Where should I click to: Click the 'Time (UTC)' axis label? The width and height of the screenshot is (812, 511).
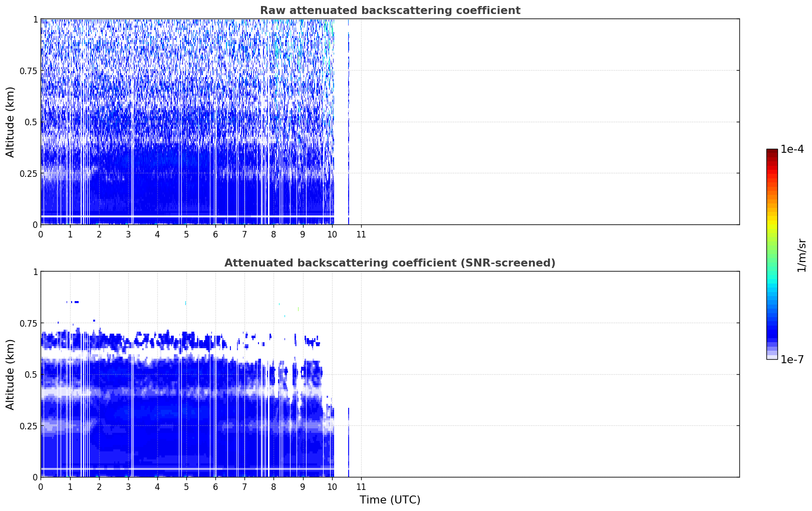[x=390, y=500]
